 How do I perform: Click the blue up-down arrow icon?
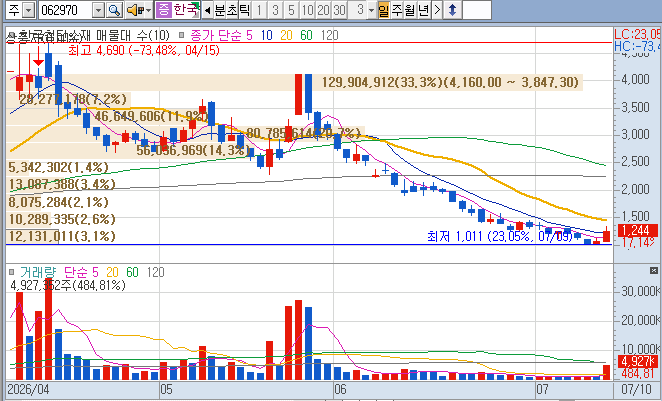(452, 10)
